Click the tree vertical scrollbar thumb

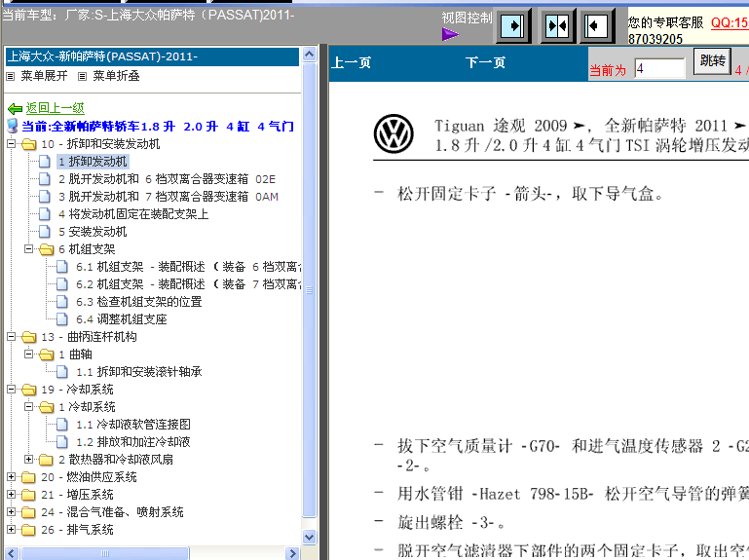click(x=310, y=289)
